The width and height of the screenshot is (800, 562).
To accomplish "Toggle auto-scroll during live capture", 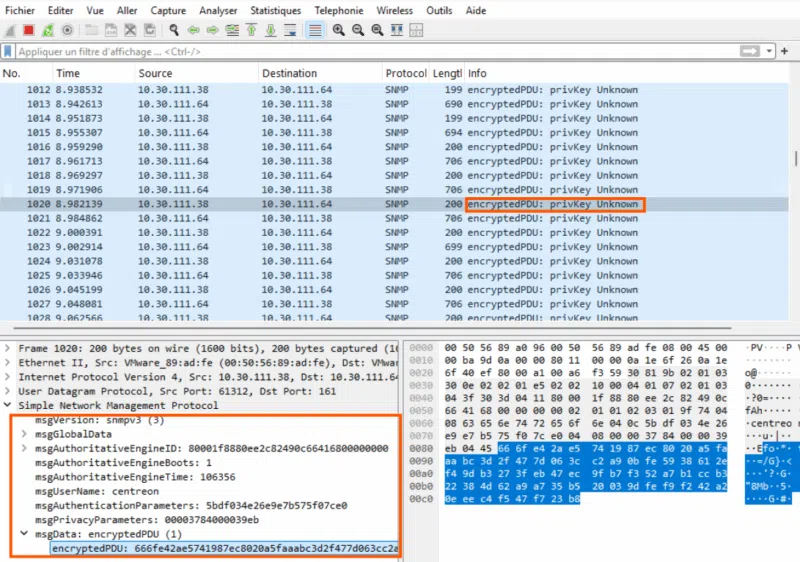I will (289, 30).
